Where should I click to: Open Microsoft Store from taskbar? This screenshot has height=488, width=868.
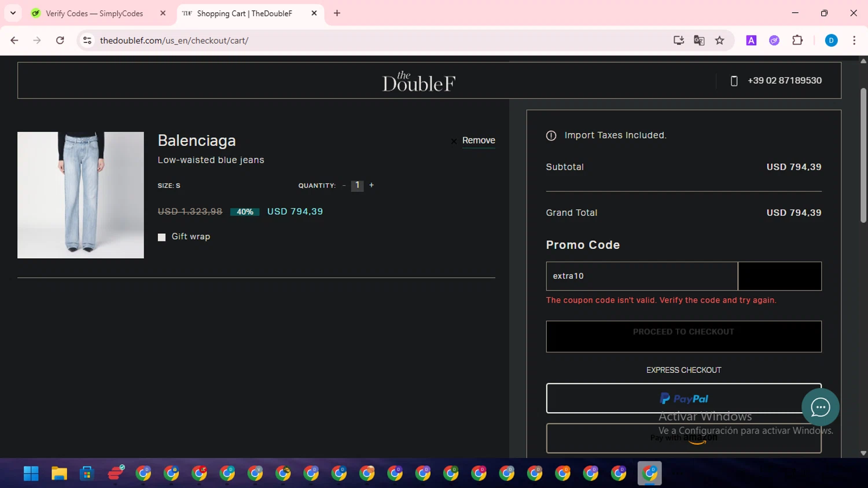click(87, 474)
